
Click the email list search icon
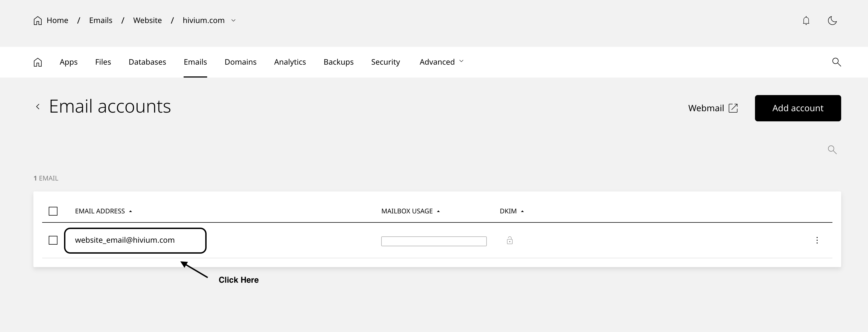[832, 150]
